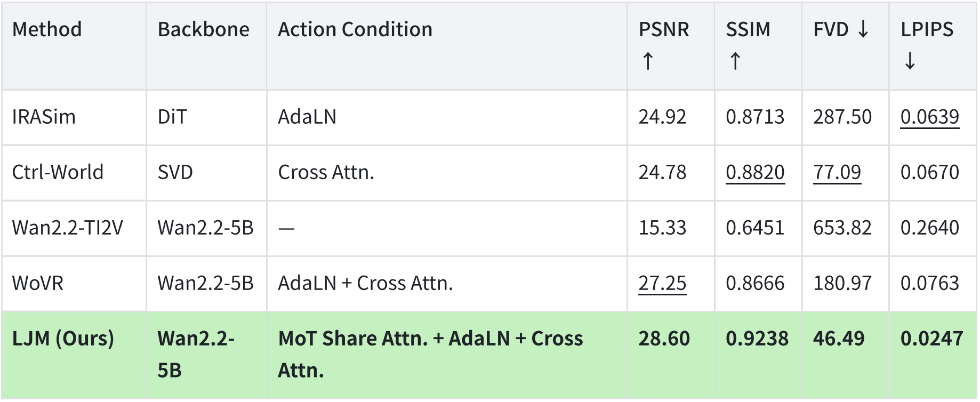
Task: Click the Action Condition column header
Action: pyautogui.click(x=447, y=46)
